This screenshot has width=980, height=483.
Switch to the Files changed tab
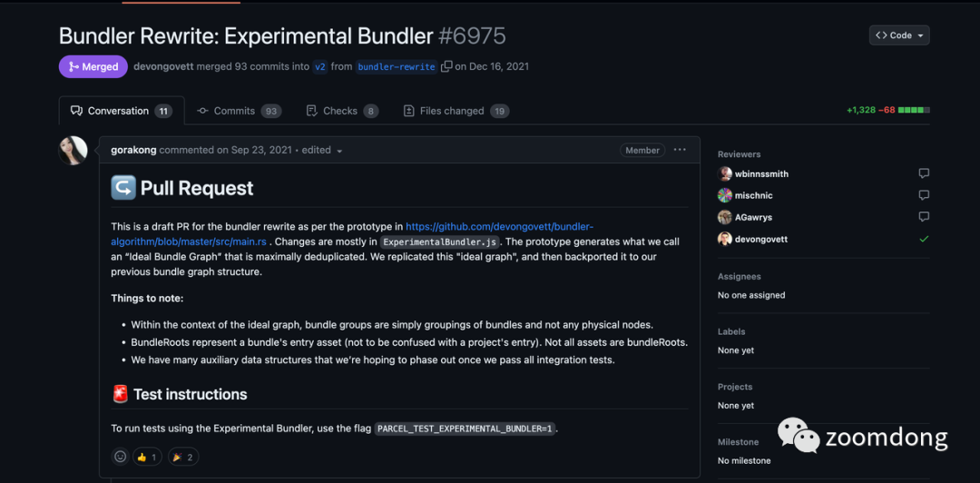(456, 111)
